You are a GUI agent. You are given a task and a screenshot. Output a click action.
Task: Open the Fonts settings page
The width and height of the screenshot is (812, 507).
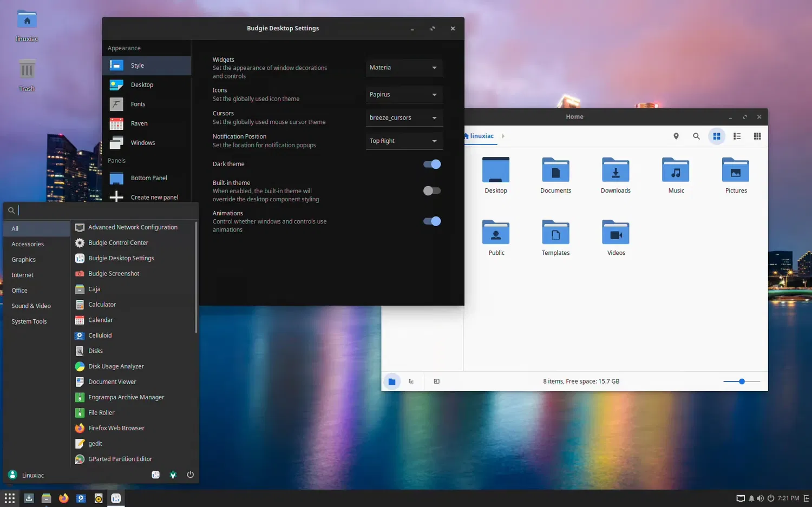(x=138, y=104)
